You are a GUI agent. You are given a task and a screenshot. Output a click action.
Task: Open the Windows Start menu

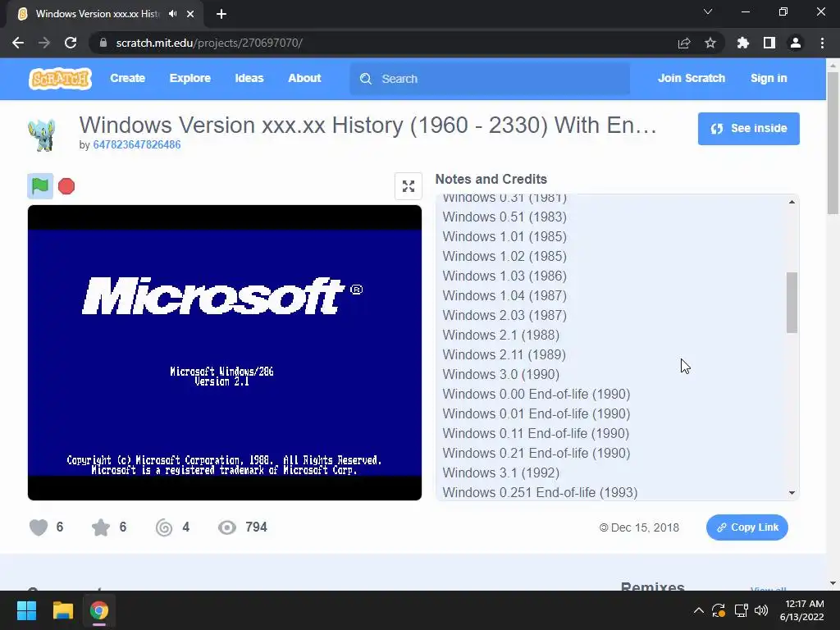pos(26,610)
